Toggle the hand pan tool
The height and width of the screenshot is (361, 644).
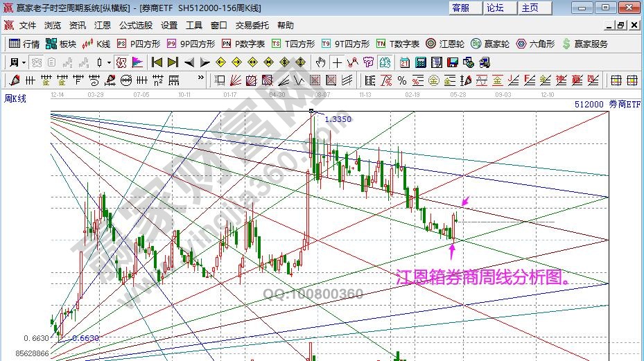pos(321,62)
